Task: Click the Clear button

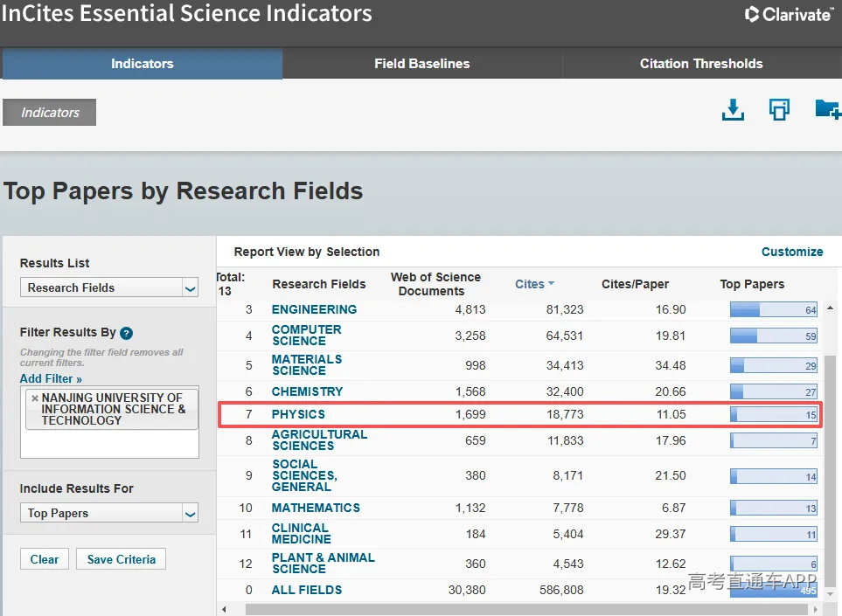Action: (45, 559)
